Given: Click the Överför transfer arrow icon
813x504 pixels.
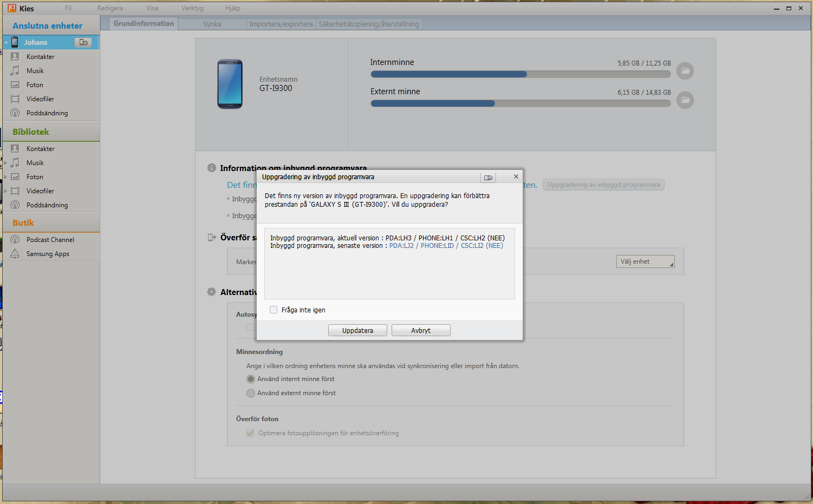Looking at the screenshot, I should point(212,237).
